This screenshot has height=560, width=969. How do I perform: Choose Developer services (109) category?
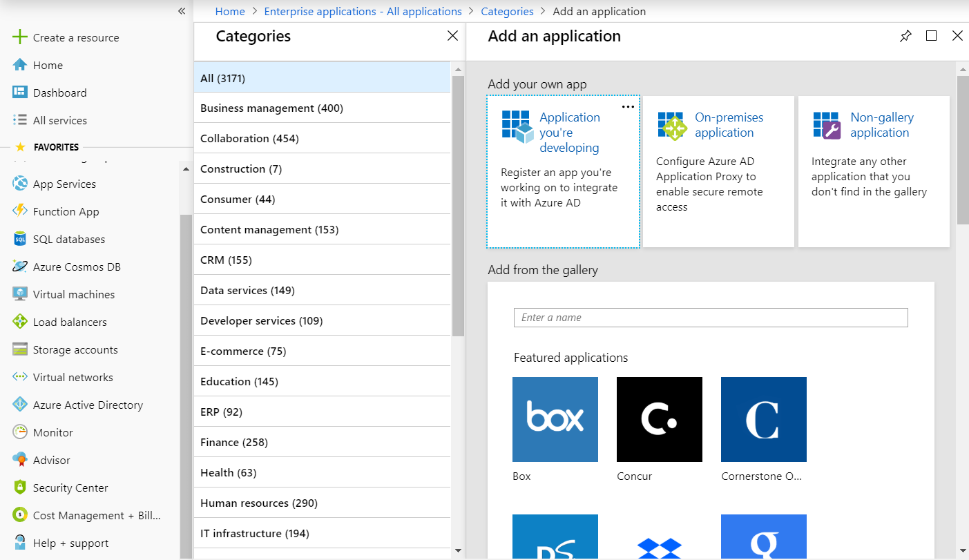coord(322,320)
